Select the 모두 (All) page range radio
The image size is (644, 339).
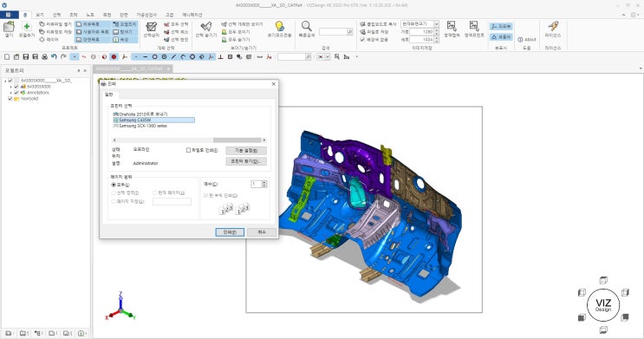pos(114,185)
